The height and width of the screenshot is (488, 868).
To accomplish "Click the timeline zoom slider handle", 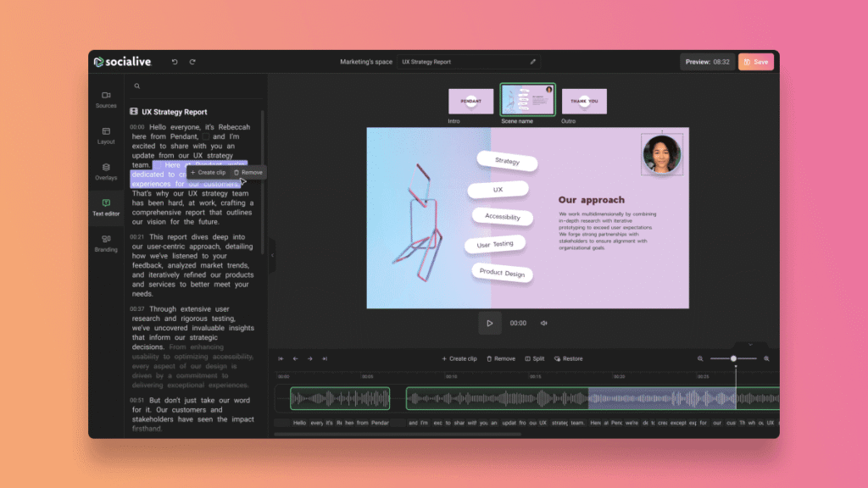I will coord(734,358).
